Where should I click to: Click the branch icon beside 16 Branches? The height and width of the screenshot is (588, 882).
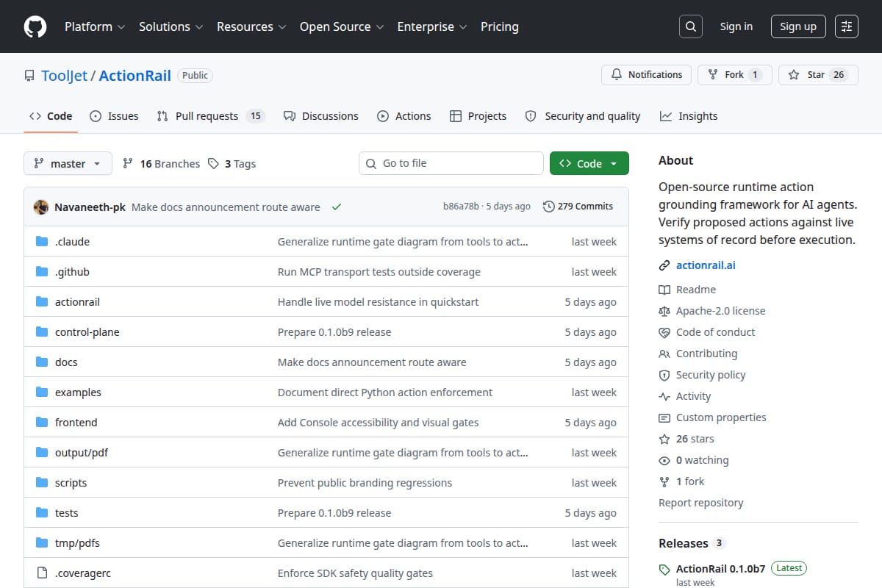[128, 164]
